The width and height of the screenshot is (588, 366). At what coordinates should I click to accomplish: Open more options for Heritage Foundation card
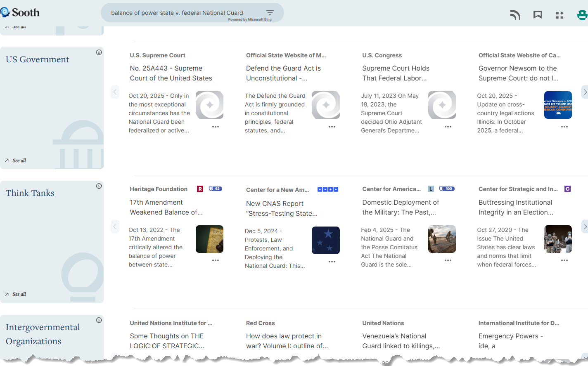tap(216, 260)
